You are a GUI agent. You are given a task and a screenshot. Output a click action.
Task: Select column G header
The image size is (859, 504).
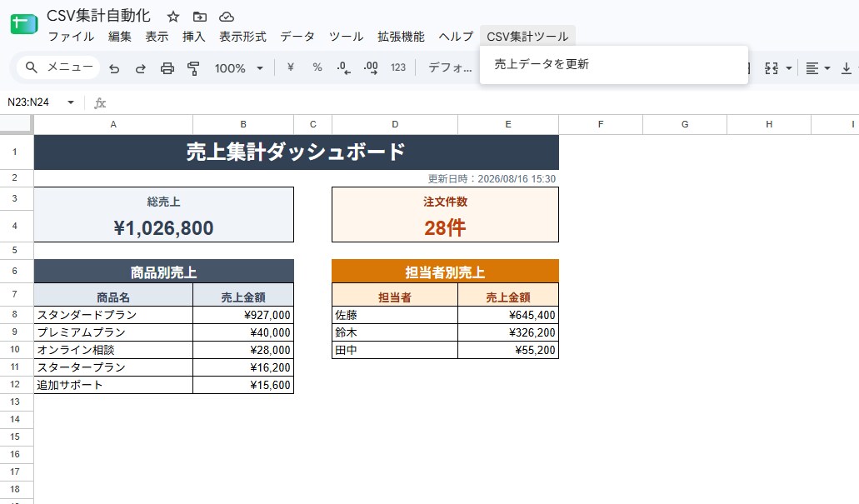tap(685, 124)
